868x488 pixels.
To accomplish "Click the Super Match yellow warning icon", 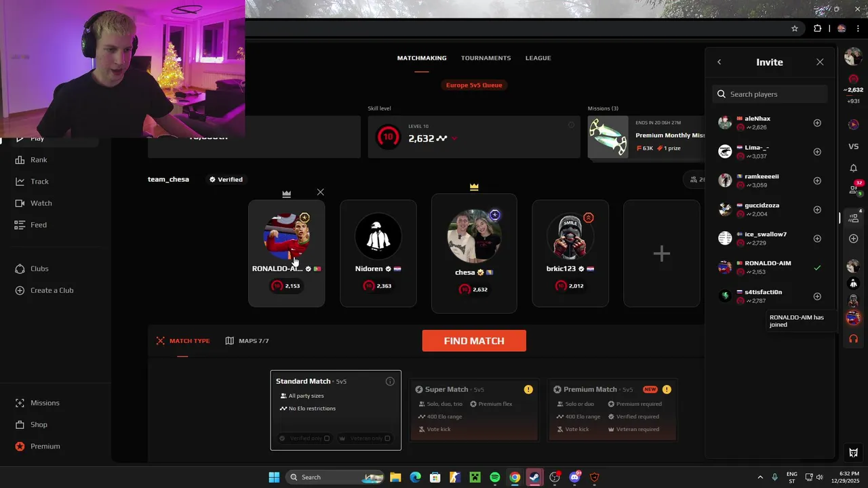I will pyautogui.click(x=528, y=390).
